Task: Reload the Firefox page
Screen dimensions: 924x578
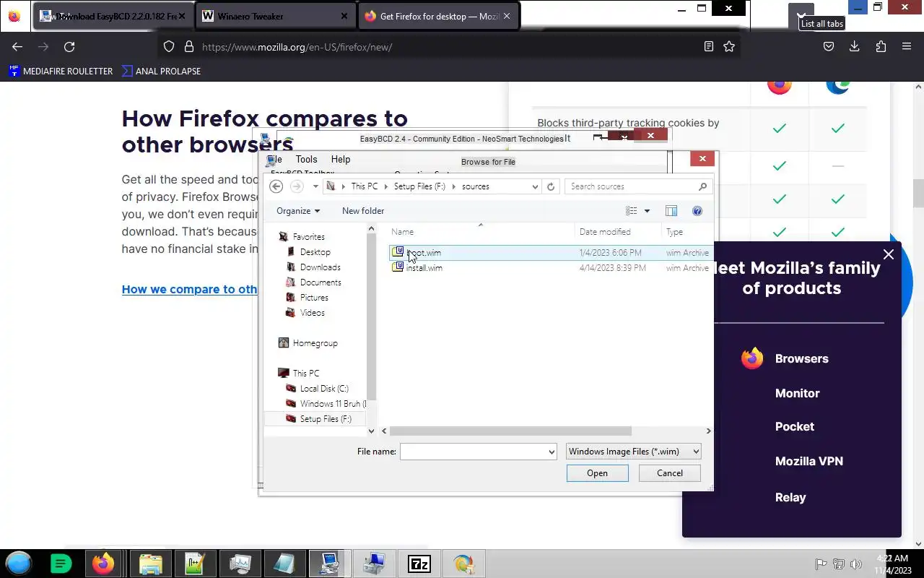Action: point(69,47)
